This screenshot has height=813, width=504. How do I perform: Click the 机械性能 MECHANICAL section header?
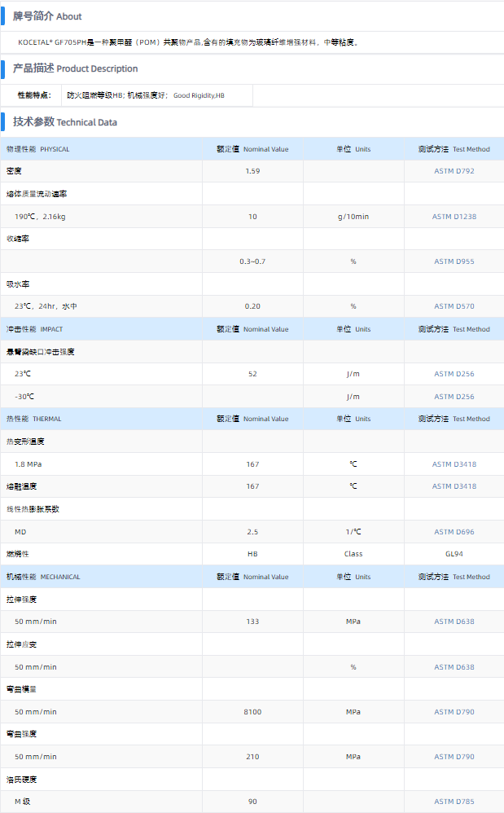click(x=43, y=577)
